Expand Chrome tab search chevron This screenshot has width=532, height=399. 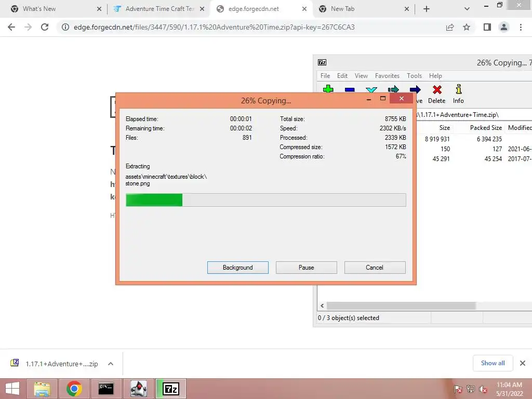tap(467, 9)
